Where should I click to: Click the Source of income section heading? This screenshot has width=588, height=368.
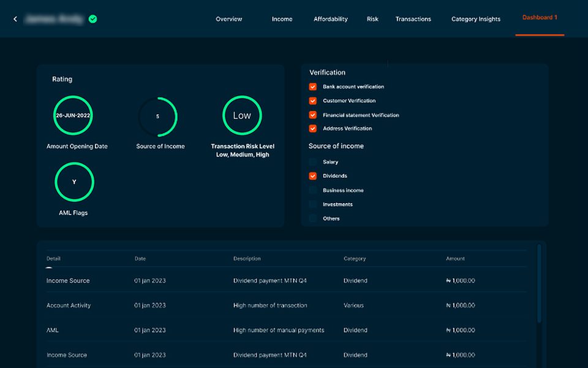(x=336, y=146)
